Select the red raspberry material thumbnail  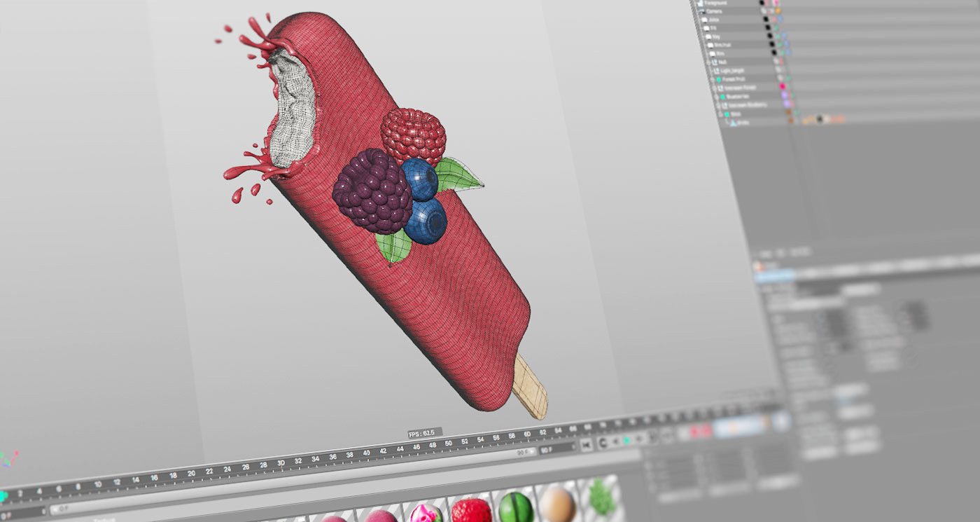[x=471, y=510]
